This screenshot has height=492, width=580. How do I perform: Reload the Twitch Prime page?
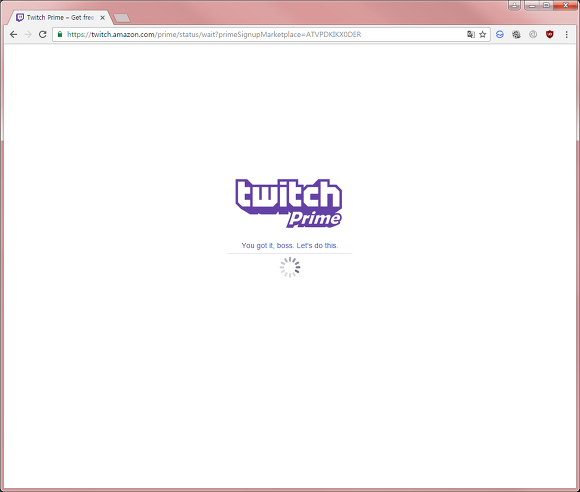(x=43, y=34)
